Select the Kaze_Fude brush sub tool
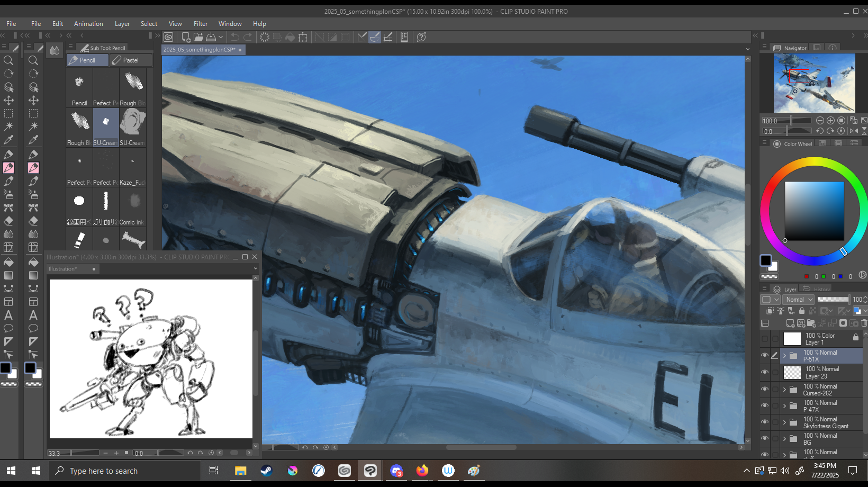The image size is (868, 487). click(133, 167)
